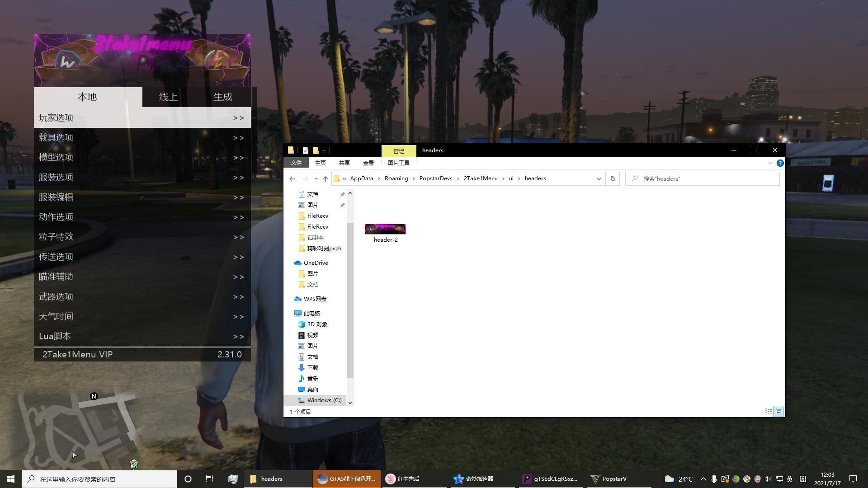
Task: Select 模型选项 in the mod menu
Action: click(142, 157)
